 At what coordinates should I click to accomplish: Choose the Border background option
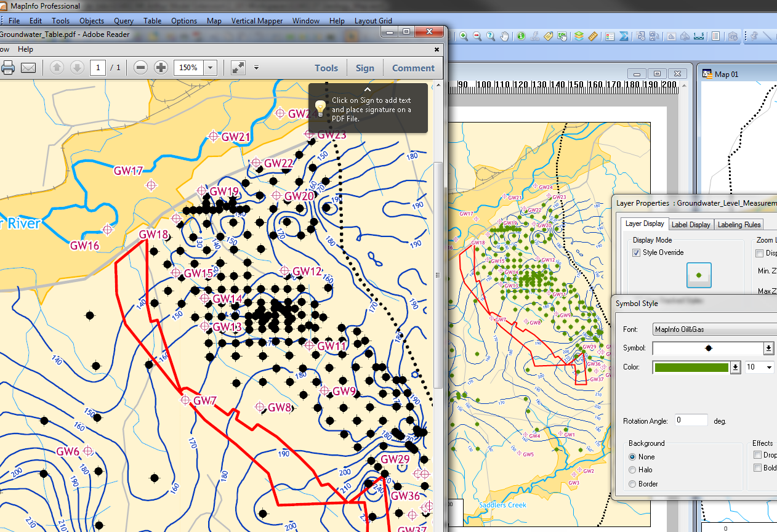(x=634, y=484)
